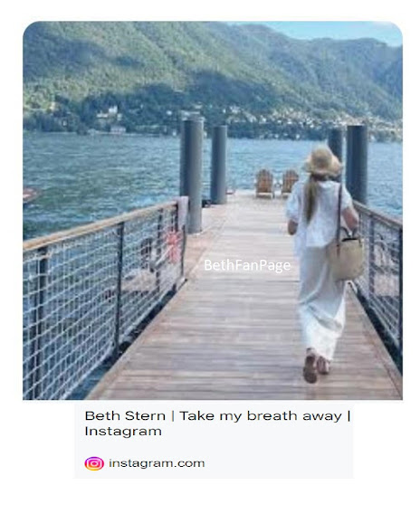Click the red life ring on the railing
Screen dimensions: 420x514
click(173, 246)
